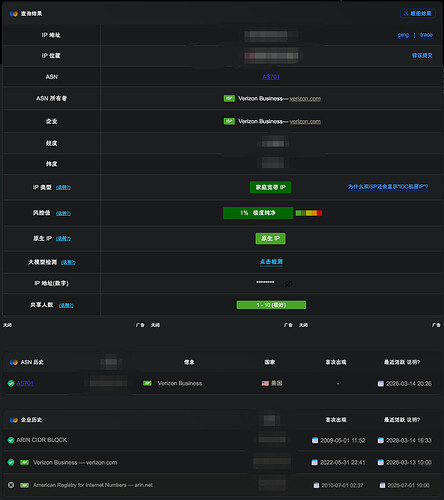Click green check icon beside ARIN CIDR BLOCK
Image resolution: width=444 pixels, height=500 pixels.
[11, 440]
